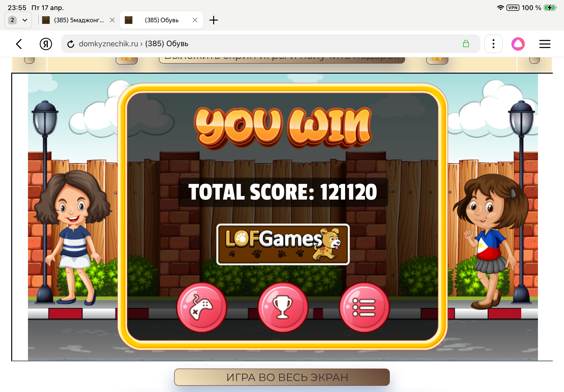Open the browser hamburger menu
Image resolution: width=564 pixels, height=392 pixels.
point(545,44)
